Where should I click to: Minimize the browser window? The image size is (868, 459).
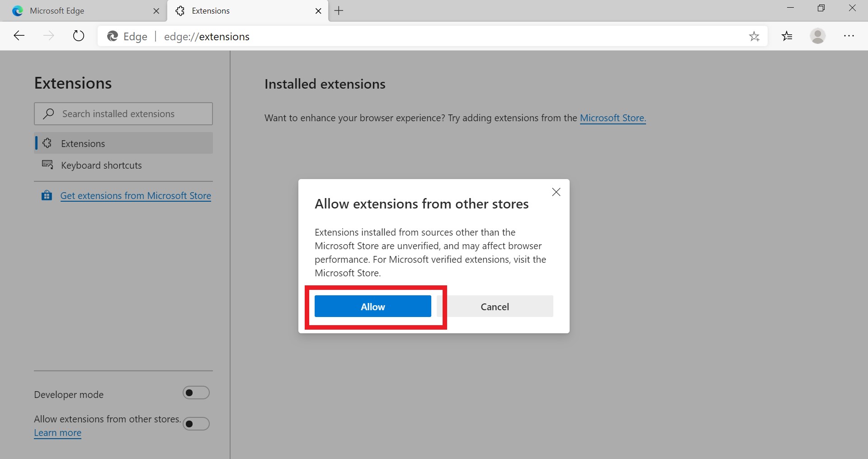[x=790, y=8]
